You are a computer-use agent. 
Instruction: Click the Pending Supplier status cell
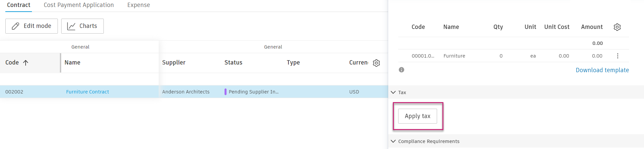[x=253, y=92]
